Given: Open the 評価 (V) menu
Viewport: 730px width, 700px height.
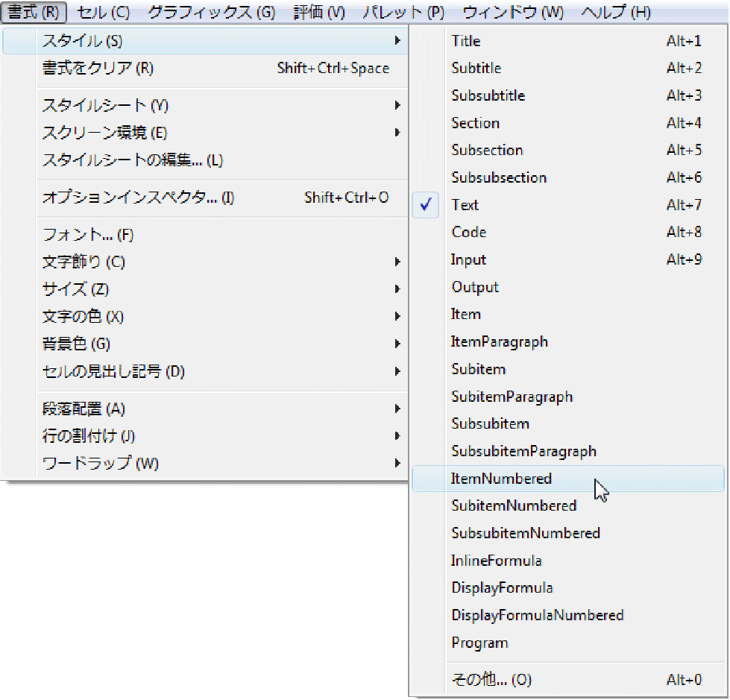Looking at the screenshot, I should (319, 12).
